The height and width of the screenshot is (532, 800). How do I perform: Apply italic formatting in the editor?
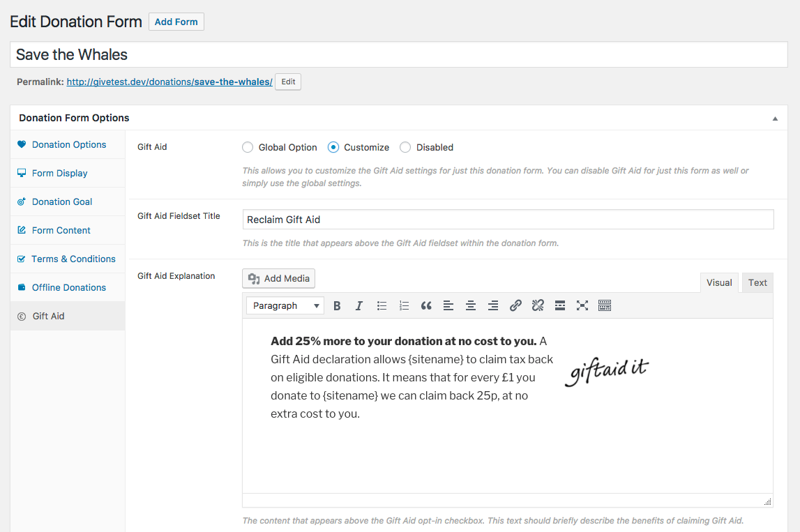[x=359, y=305]
